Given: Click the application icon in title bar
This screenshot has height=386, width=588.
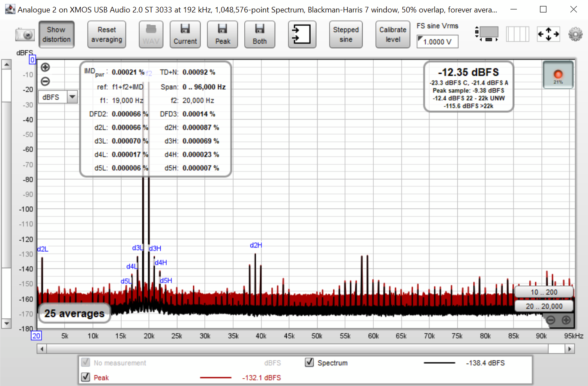Looking at the screenshot, I should [x=10, y=9].
